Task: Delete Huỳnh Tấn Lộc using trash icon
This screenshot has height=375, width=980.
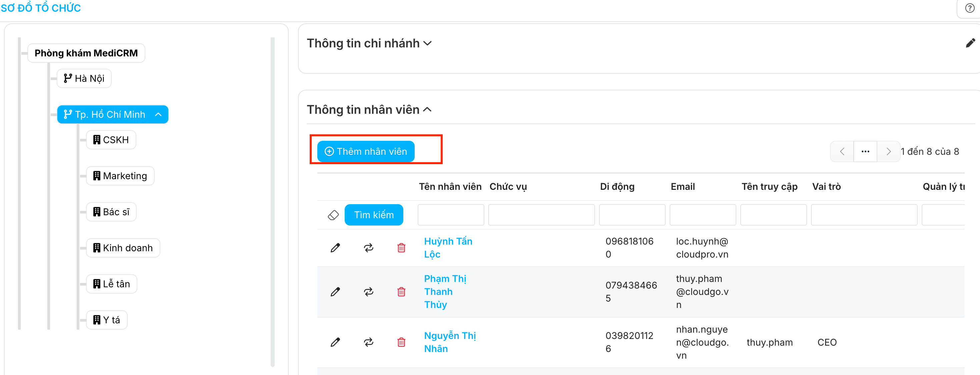Action: (401, 248)
